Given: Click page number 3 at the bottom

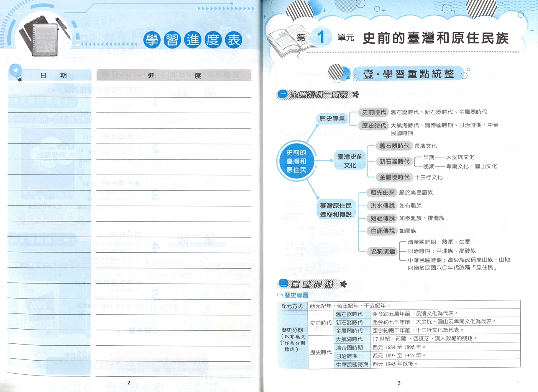Looking at the screenshot, I should (x=399, y=383).
